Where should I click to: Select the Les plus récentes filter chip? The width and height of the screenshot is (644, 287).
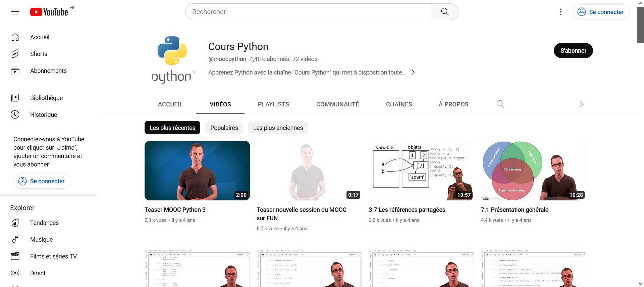coord(172,128)
